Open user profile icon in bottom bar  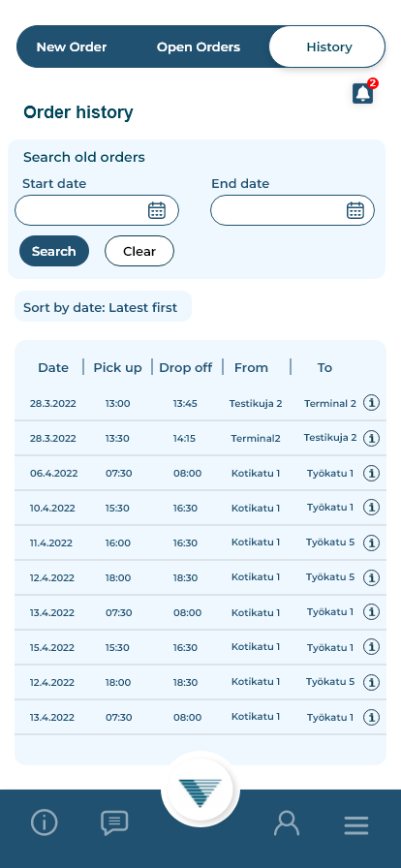click(x=287, y=823)
